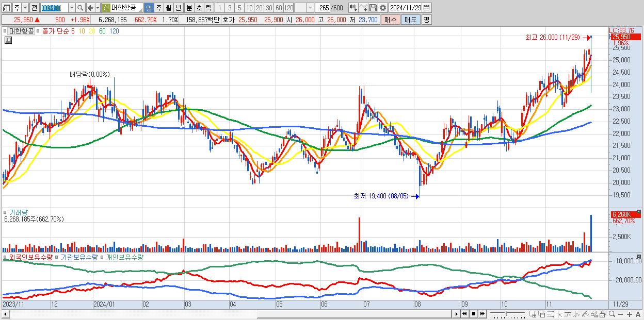Screen dimensions: 644x320
Task: Click the zigzag line analysis icon
Action: point(577,314)
